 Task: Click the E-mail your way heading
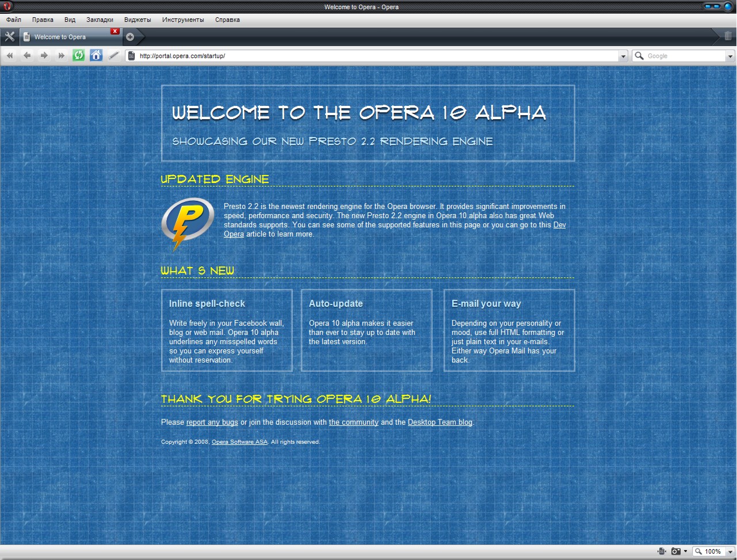tap(486, 303)
